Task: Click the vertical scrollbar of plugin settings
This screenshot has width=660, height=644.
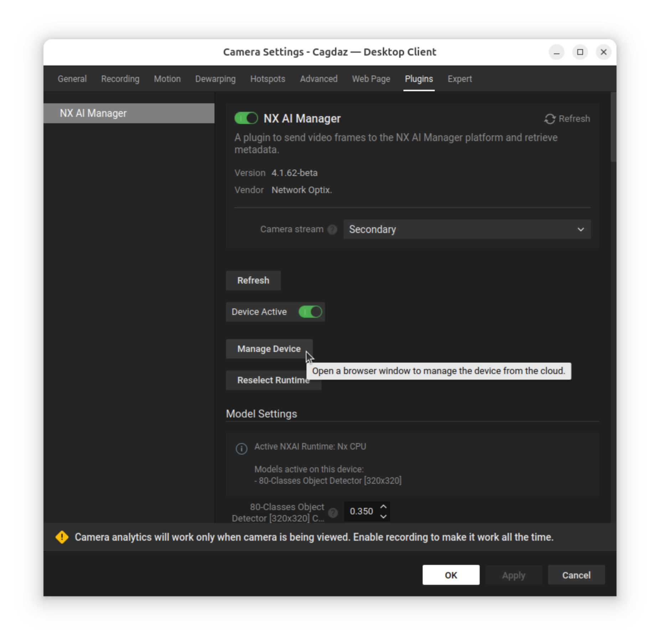Action: [x=613, y=128]
